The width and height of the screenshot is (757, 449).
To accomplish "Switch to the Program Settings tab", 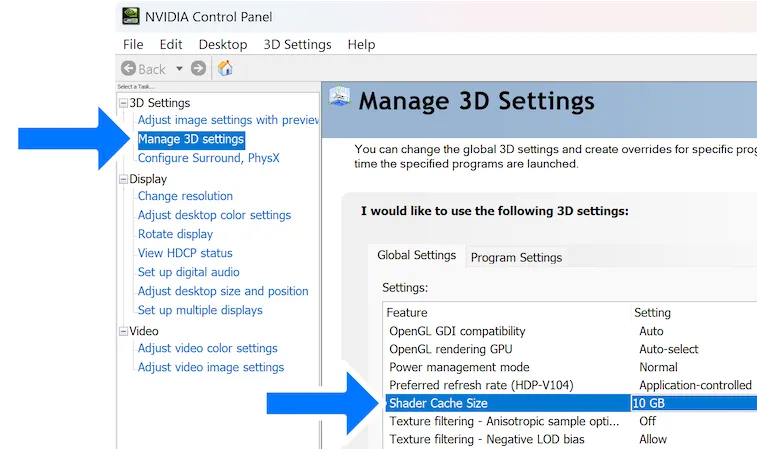I will click(516, 257).
